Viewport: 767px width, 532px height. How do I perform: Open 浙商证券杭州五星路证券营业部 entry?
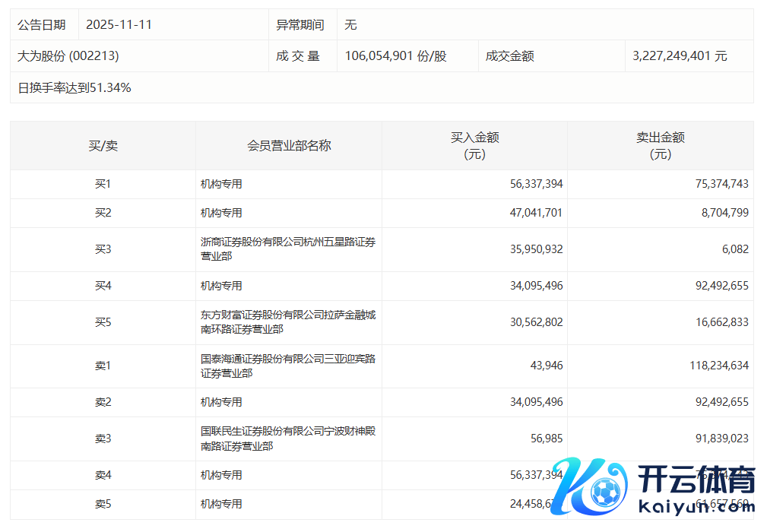[x=287, y=249]
